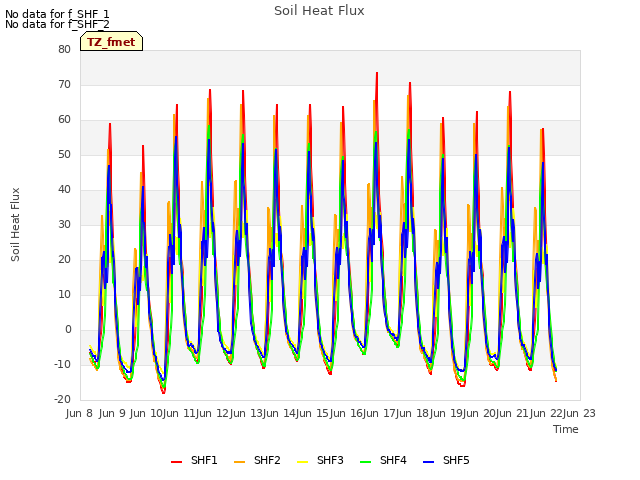Toggle SHF2 series via orange legend swatch

[x=240, y=461]
